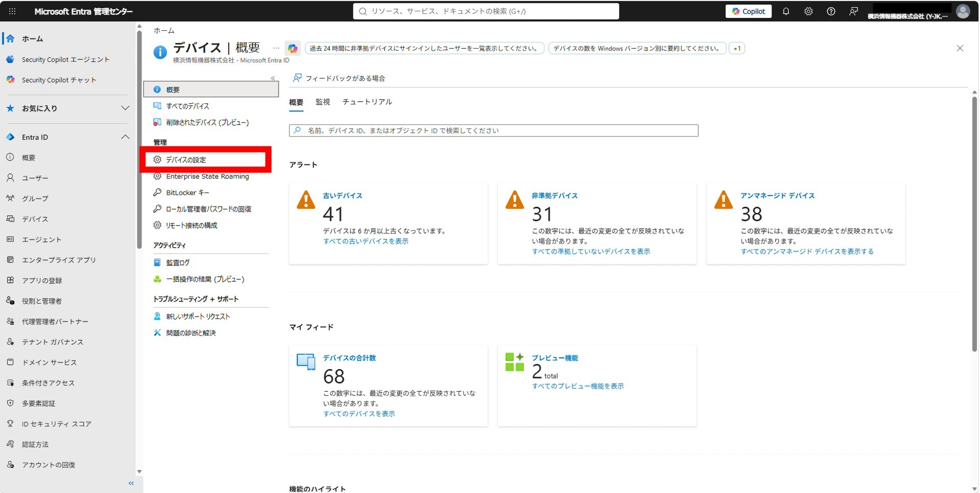Click すべてのアンマネージド デバイスを表示する link
Image resolution: width=980 pixels, height=493 pixels.
point(807,252)
